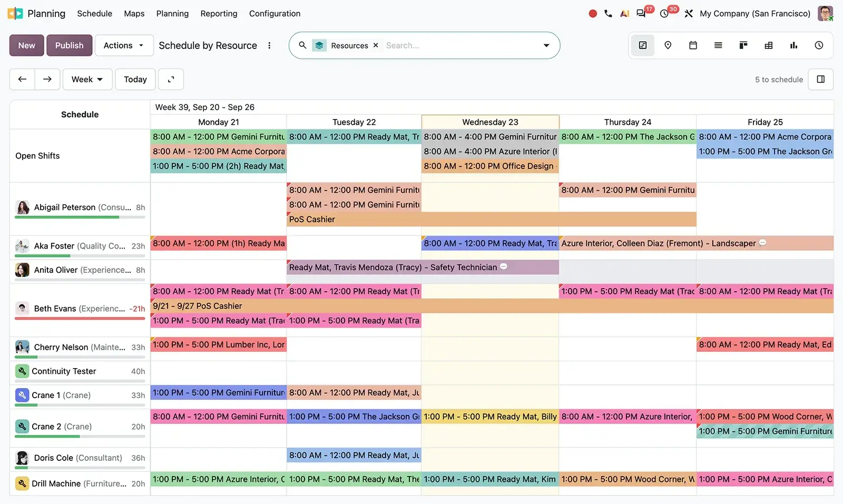Screen dimensions: 843x504
Task: Expand the search options dropdown arrow
Action: [x=546, y=45]
